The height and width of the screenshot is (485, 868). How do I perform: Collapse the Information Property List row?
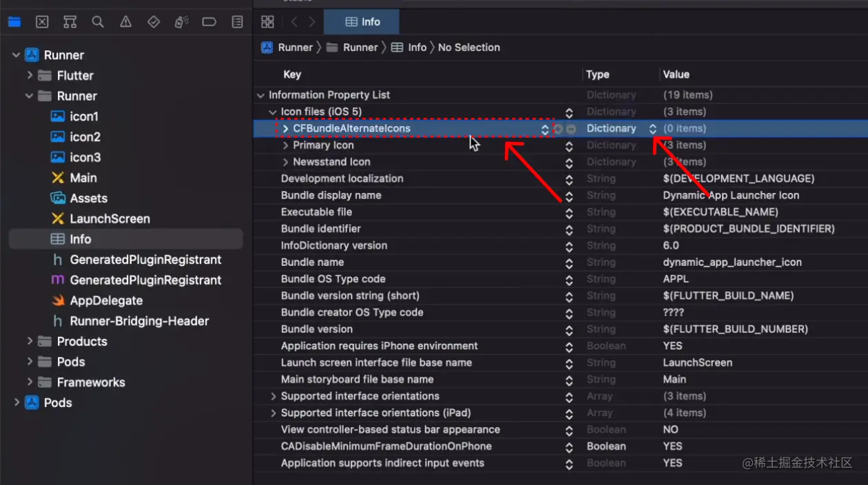(260, 95)
